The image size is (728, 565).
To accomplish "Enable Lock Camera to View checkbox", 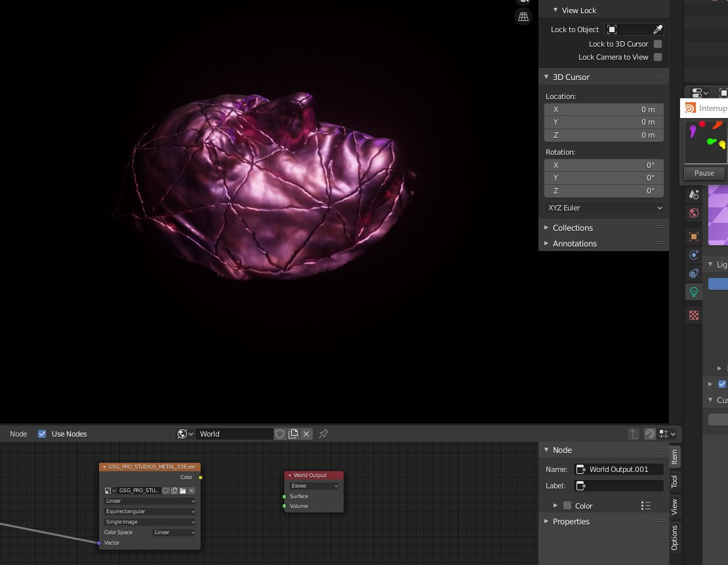I will (658, 57).
